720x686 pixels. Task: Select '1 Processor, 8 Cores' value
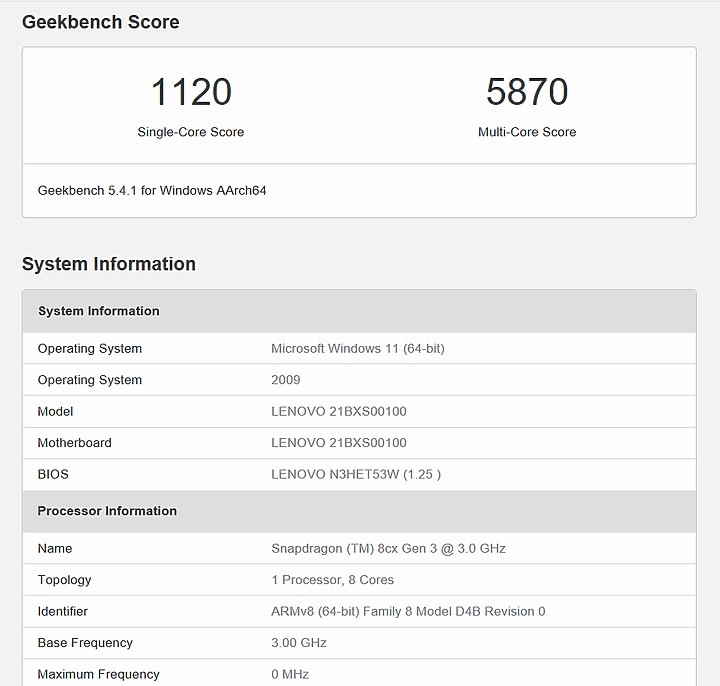click(x=332, y=580)
